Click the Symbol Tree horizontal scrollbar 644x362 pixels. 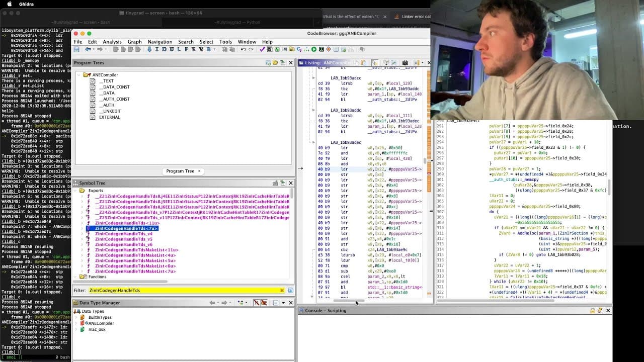(121, 281)
